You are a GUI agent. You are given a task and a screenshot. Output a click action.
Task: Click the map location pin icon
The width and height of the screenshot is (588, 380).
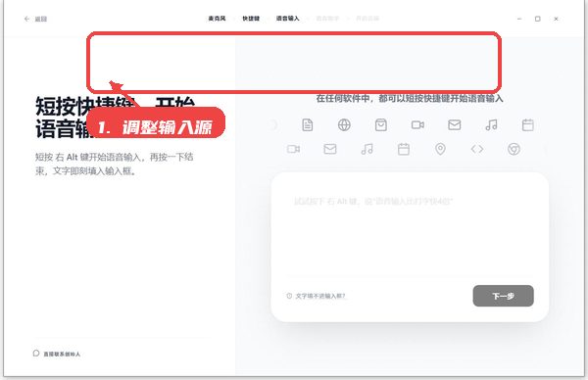440,149
